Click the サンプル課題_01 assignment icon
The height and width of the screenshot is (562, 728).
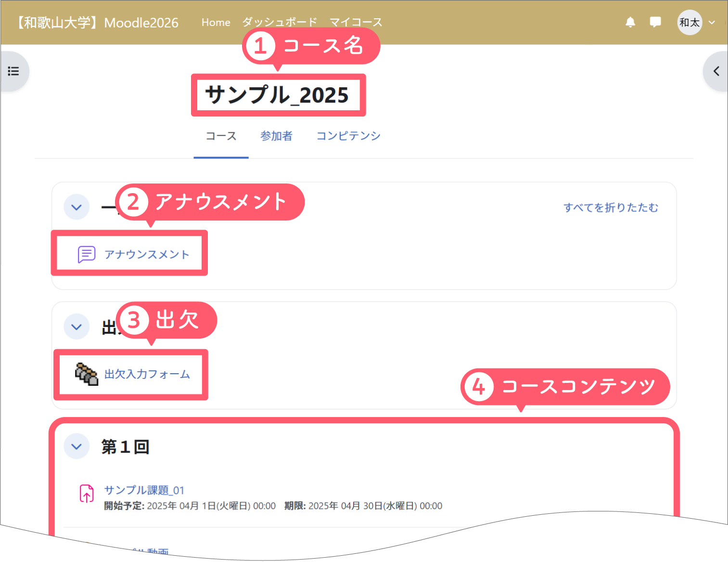(x=87, y=494)
